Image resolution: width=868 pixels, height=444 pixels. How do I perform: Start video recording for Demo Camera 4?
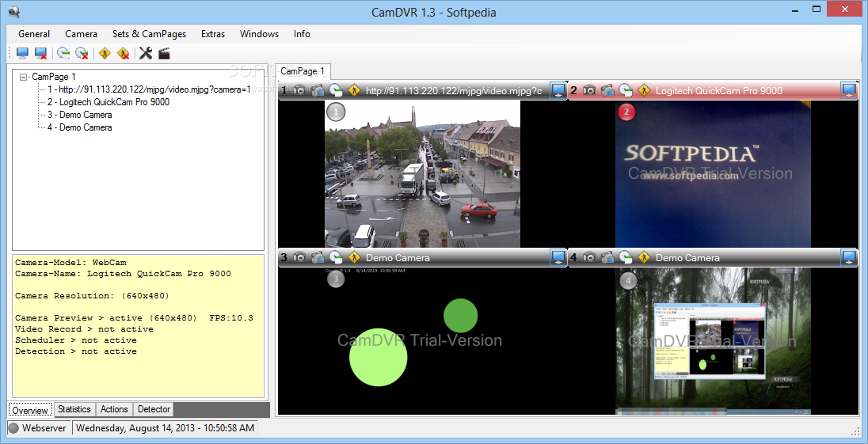coord(607,257)
